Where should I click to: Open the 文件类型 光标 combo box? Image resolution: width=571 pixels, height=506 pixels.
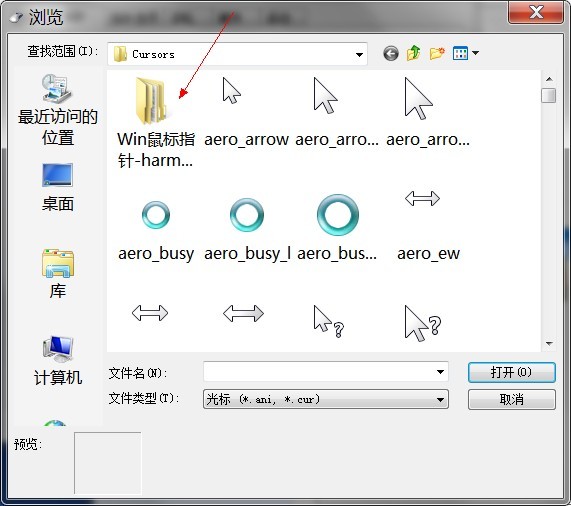[326, 399]
